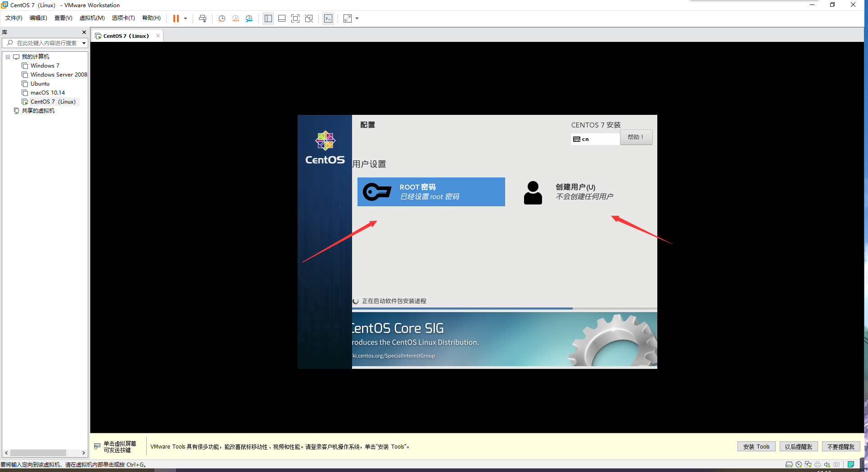Click the stretch guest display icon
The image size is (868, 472).
pos(348,18)
